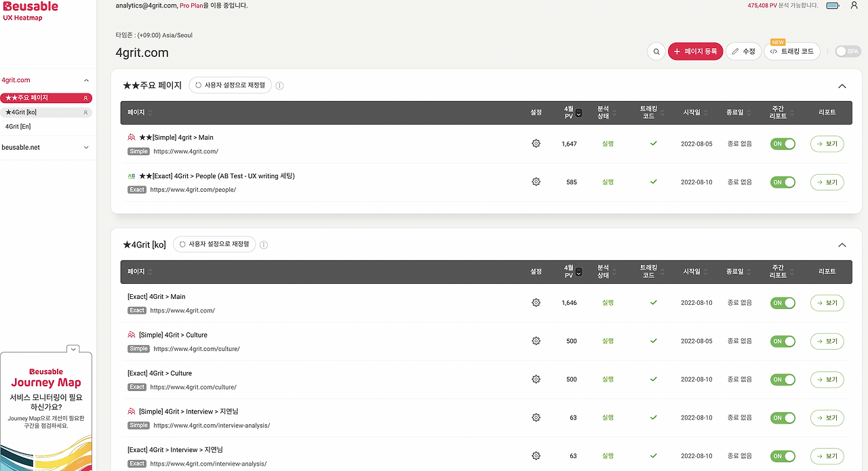Viewport: 868px width, 471px height.
Task: Collapse the 4grit.com sidebar group
Action: pyautogui.click(x=86, y=80)
